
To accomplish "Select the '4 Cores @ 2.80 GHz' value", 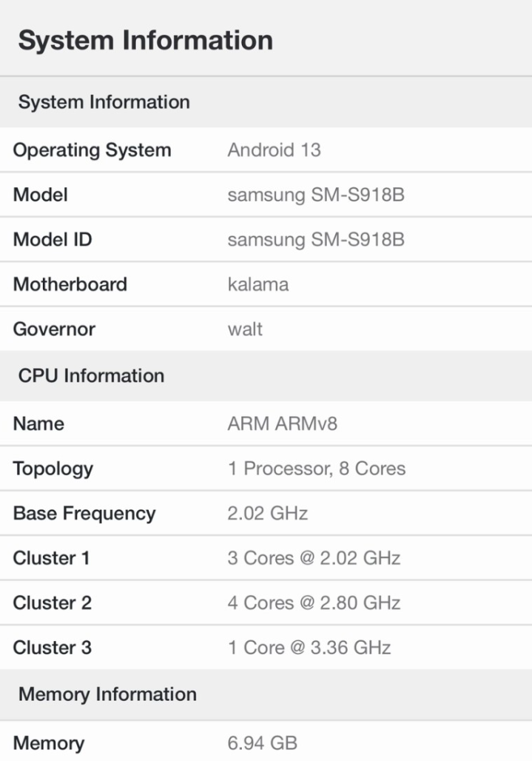I will (314, 603).
